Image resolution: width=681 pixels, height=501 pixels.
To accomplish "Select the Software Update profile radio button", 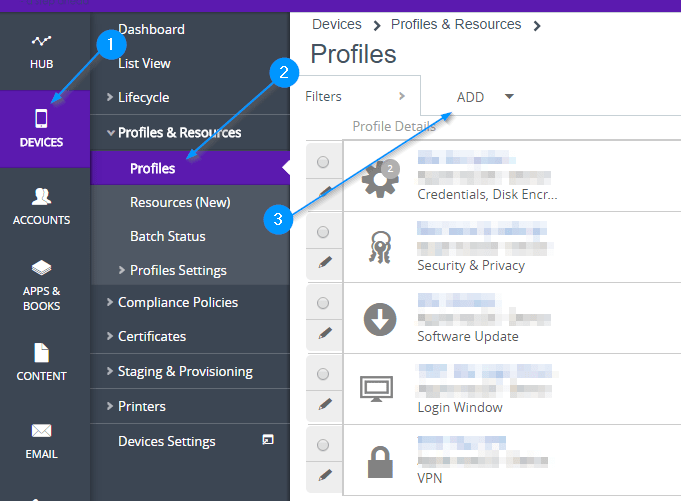I will [323, 303].
